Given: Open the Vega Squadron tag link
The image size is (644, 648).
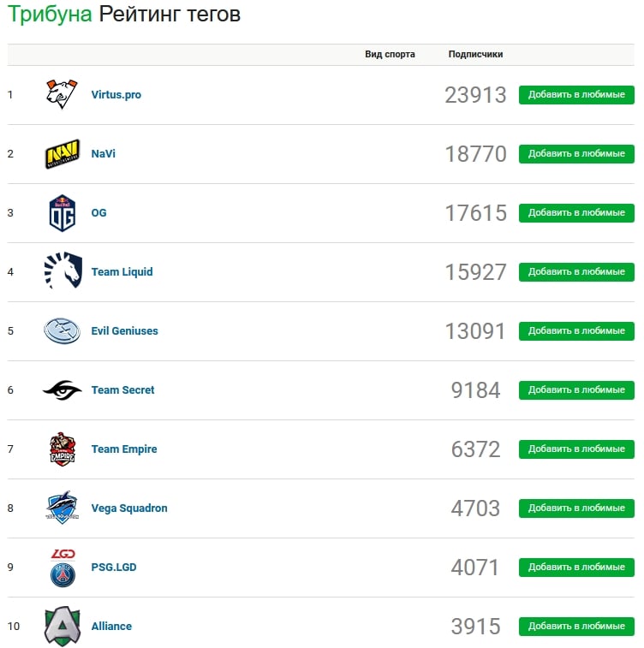Looking at the screenshot, I should [129, 508].
